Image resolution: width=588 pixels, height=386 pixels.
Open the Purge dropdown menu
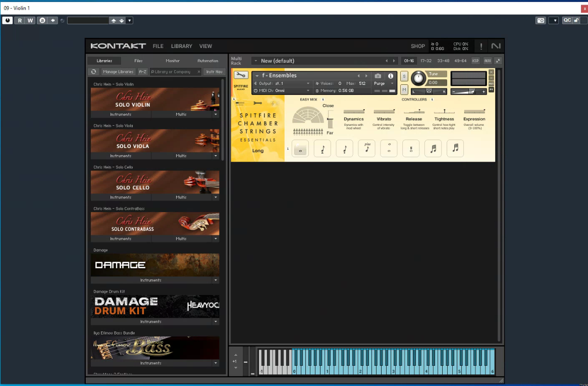pos(384,83)
